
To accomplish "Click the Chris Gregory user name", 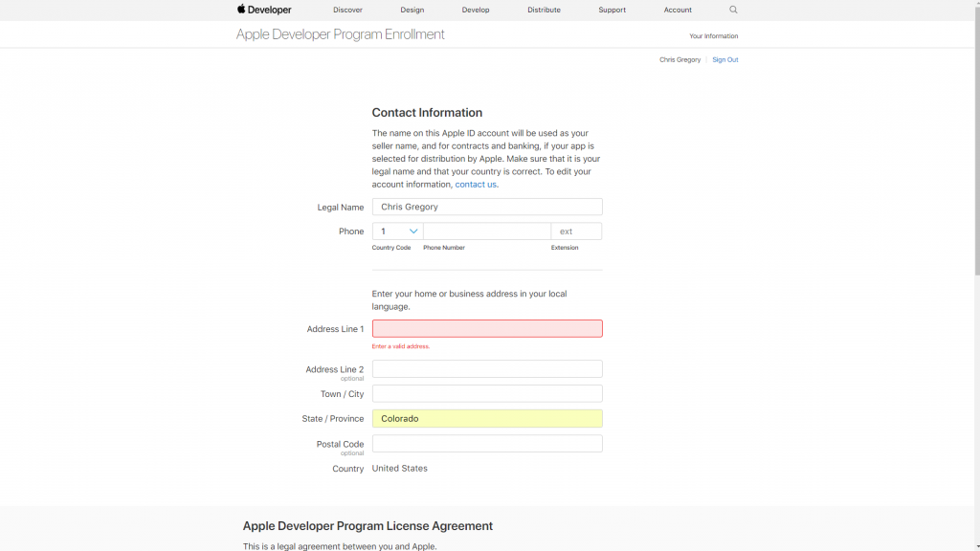I will click(679, 60).
